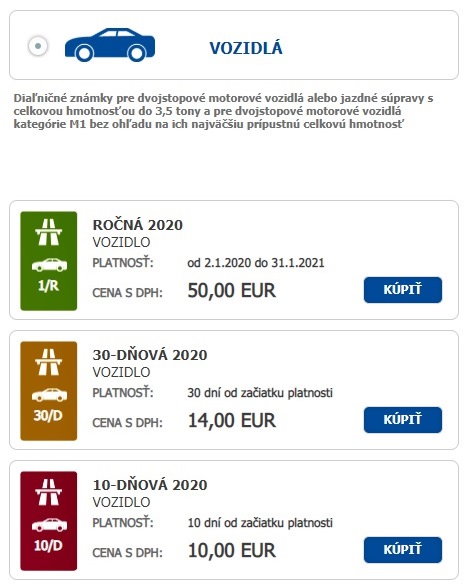The image size is (465, 586).
Task: Click the blue car icon
Action: point(110,45)
